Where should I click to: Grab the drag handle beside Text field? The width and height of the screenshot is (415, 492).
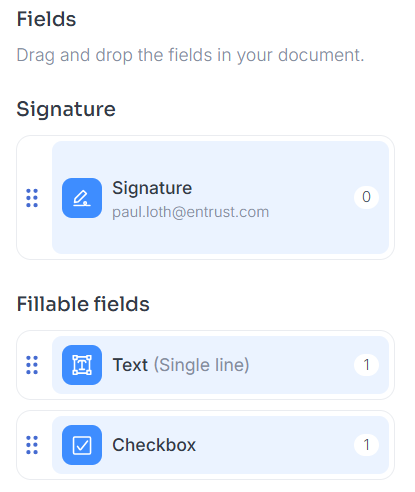coord(32,365)
